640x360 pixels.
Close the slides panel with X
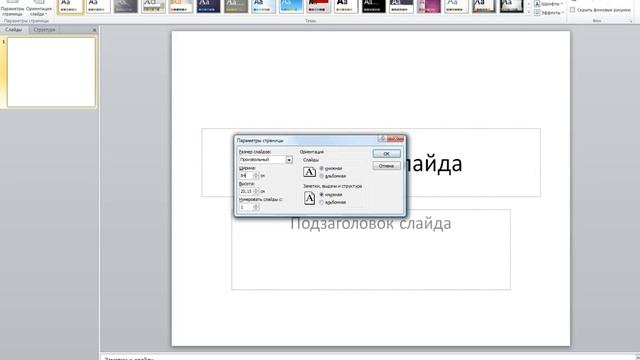(94, 30)
